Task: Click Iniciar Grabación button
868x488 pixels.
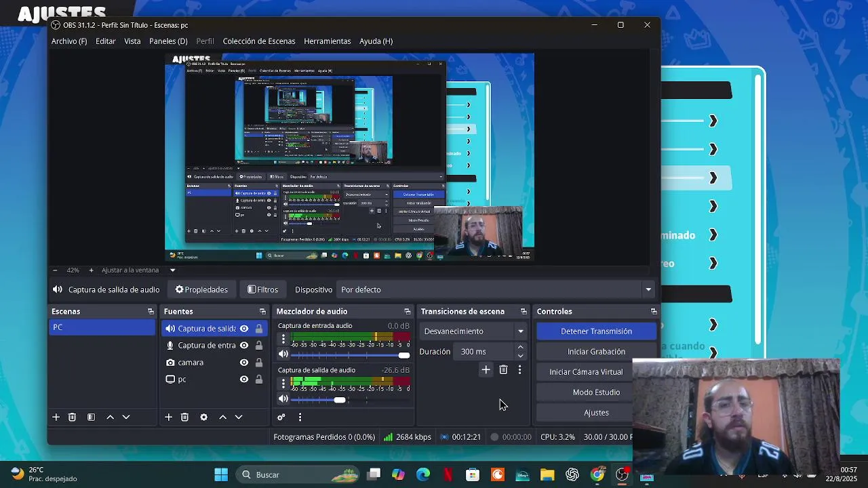Action: click(x=596, y=352)
